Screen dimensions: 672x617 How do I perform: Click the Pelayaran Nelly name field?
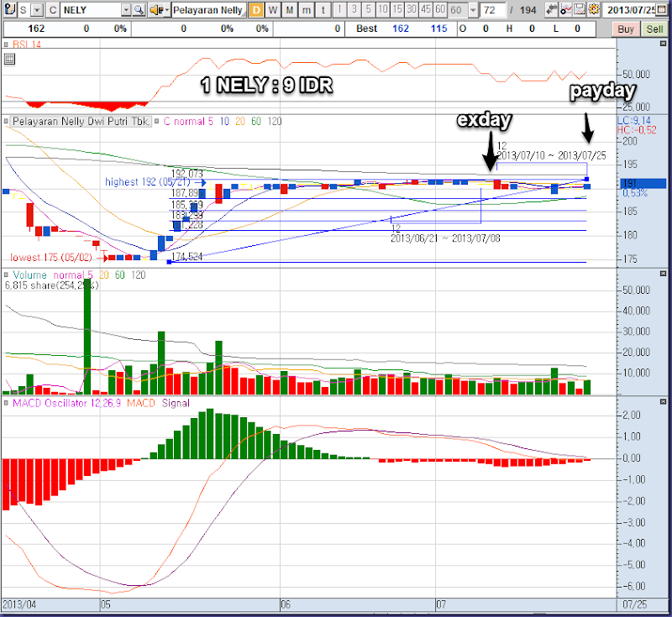pyautogui.click(x=208, y=10)
